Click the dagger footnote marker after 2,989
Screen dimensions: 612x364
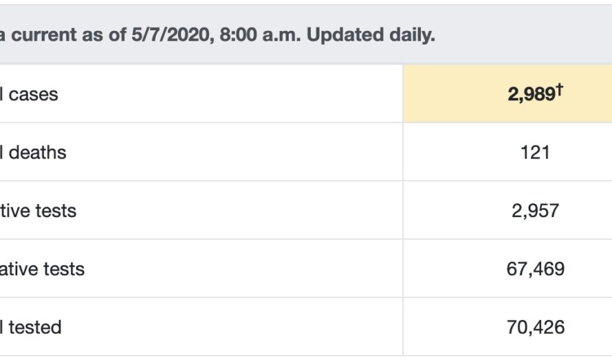tap(560, 89)
